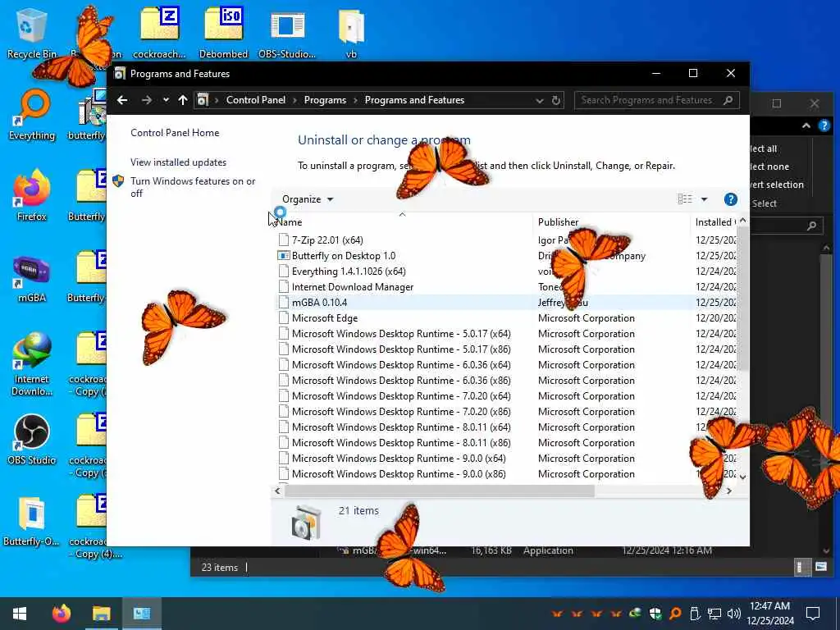The width and height of the screenshot is (840, 630).
Task: Select Control Panel in the breadcrumb
Action: (256, 100)
